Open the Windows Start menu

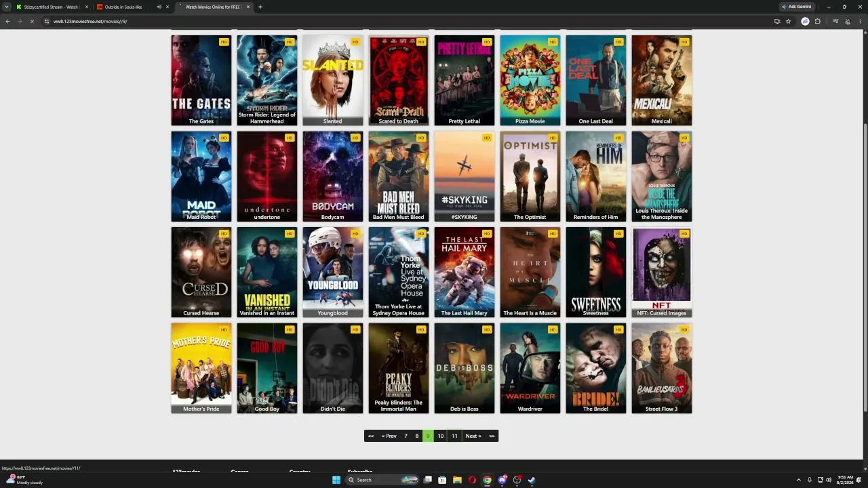(x=336, y=480)
